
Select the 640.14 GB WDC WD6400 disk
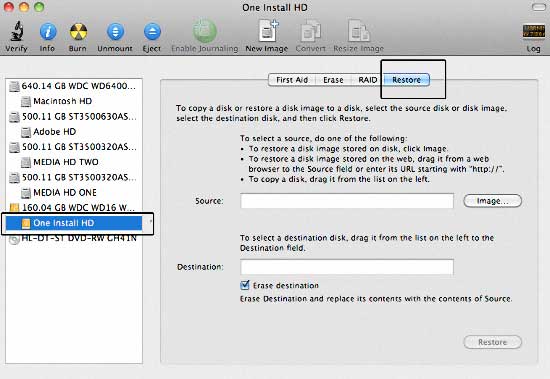[74, 86]
